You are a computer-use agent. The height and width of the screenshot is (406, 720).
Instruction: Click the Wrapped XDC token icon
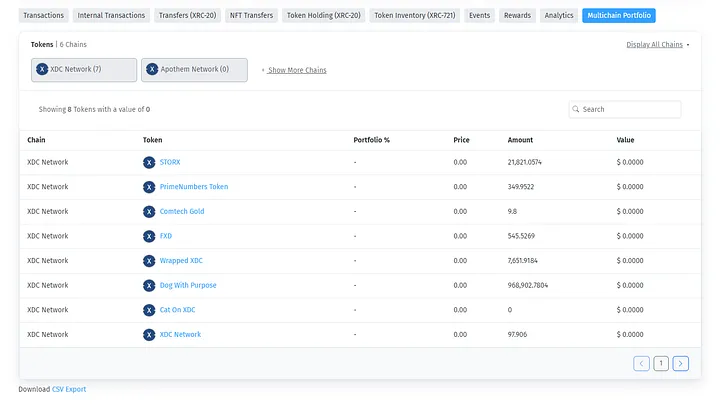click(x=149, y=261)
